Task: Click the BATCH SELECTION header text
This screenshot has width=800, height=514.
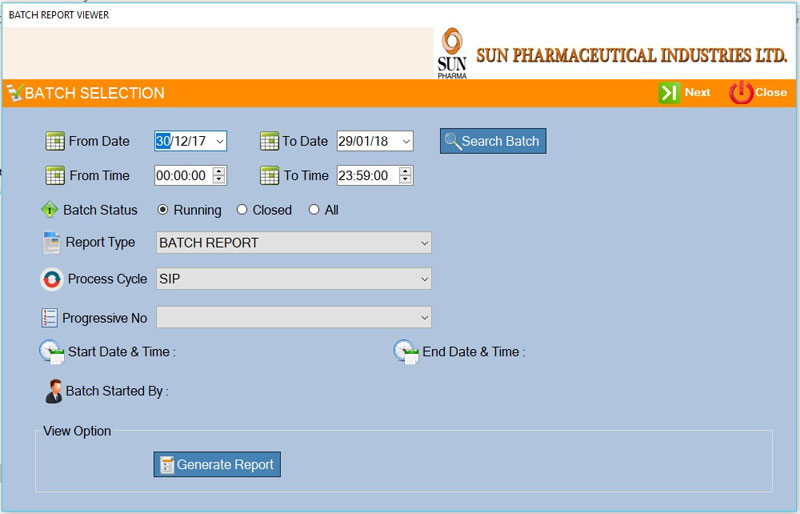Action: [x=94, y=93]
